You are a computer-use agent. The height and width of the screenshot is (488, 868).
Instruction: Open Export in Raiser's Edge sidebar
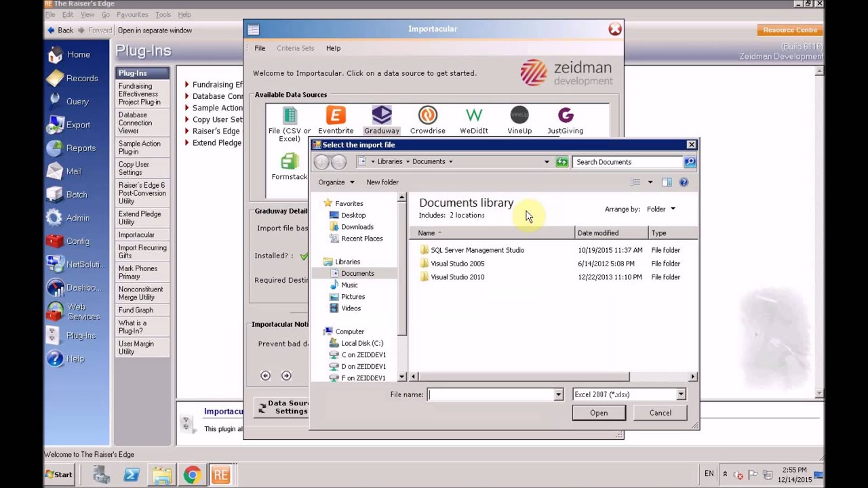coord(69,125)
